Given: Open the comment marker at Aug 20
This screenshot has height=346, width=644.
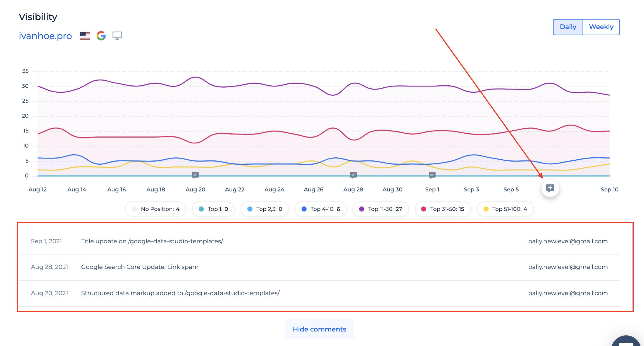Looking at the screenshot, I should (195, 175).
